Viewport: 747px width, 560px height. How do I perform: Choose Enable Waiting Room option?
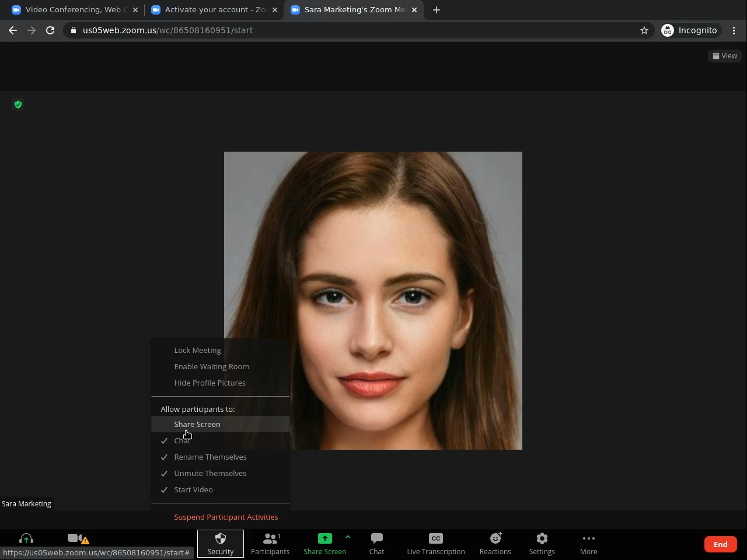click(x=211, y=366)
